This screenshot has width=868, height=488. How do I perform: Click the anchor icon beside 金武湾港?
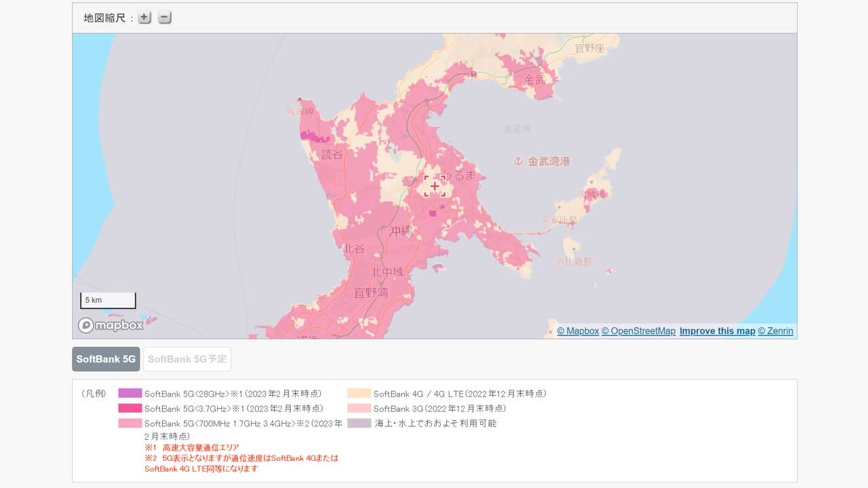click(x=517, y=161)
